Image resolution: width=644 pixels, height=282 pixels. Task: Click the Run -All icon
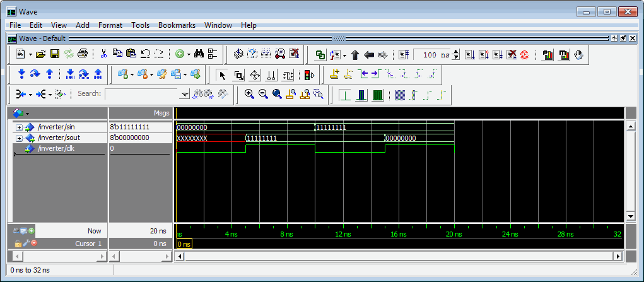[x=498, y=55]
